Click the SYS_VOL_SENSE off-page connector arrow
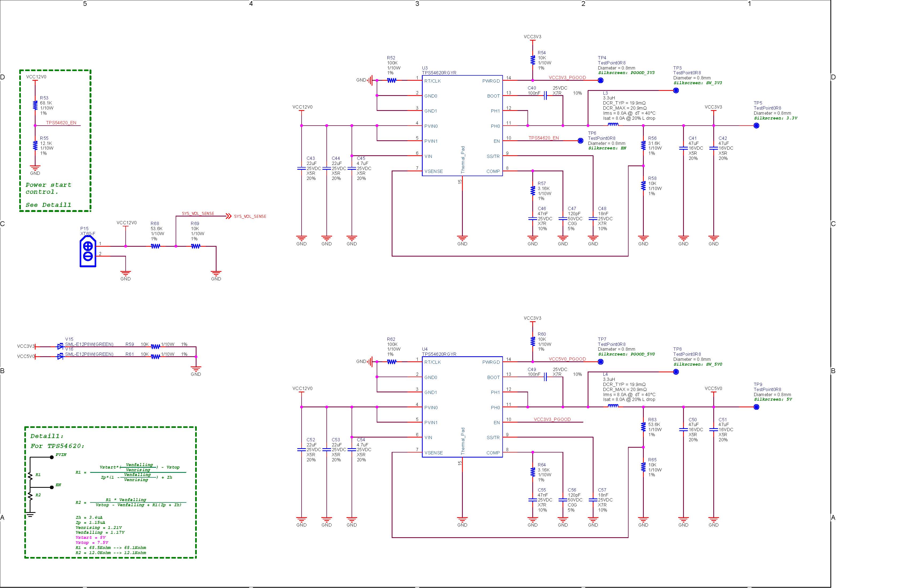Image resolution: width=909 pixels, height=588 pixels. click(228, 216)
